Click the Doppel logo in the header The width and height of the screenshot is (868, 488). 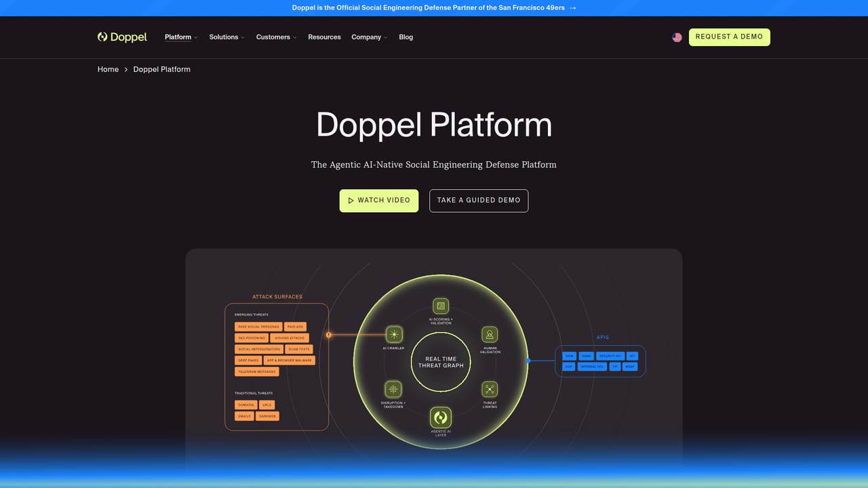coord(122,37)
